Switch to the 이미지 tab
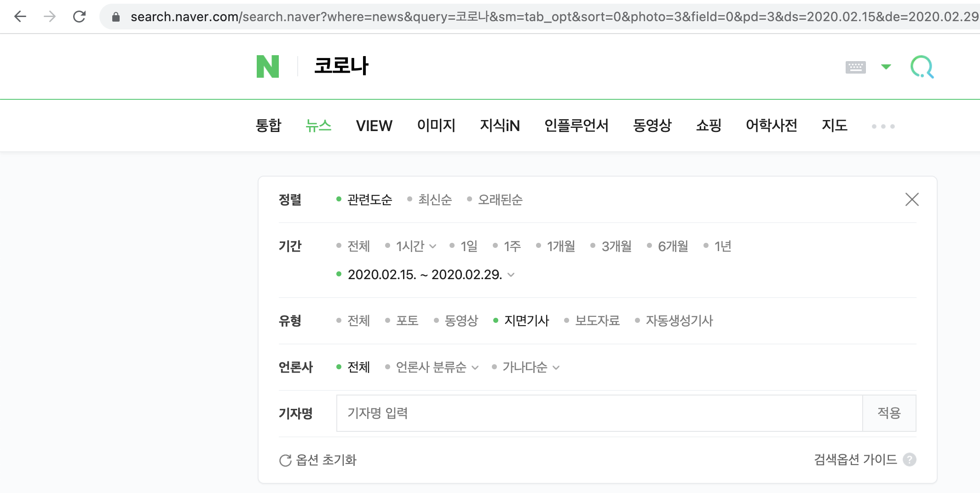The image size is (980, 493). (436, 126)
